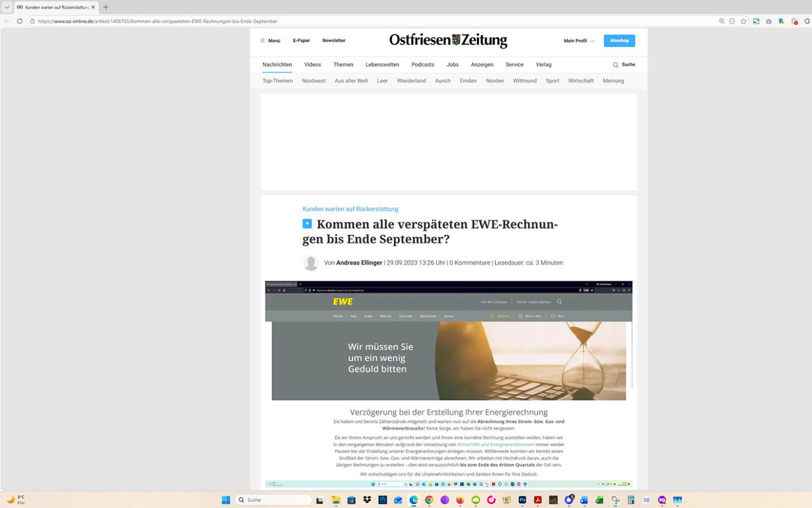
Task: Click the extension icon with red badge near address bar
Action: [x=795, y=21]
